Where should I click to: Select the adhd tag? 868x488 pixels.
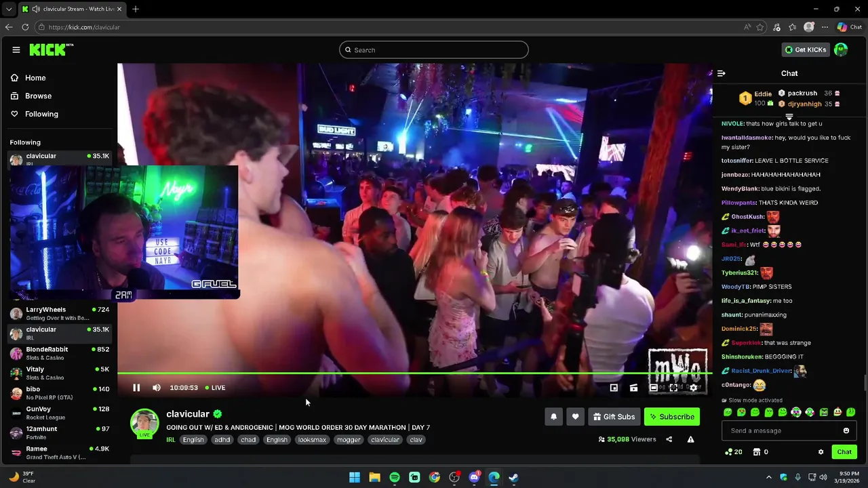pyautogui.click(x=222, y=440)
